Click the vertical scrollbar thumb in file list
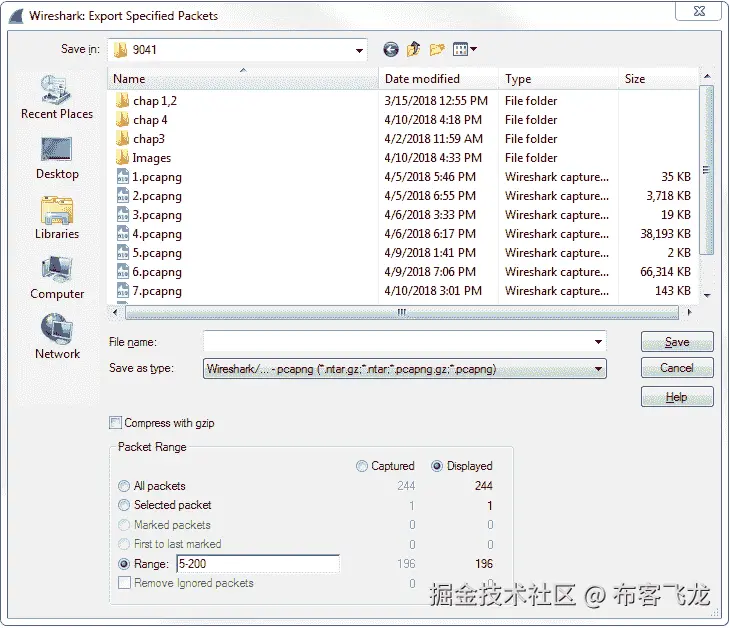Screen dimensions: 730x628 click(707, 170)
